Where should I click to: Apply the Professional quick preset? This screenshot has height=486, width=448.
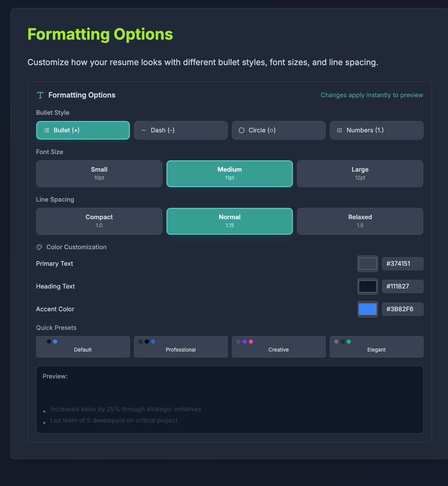[x=181, y=347]
